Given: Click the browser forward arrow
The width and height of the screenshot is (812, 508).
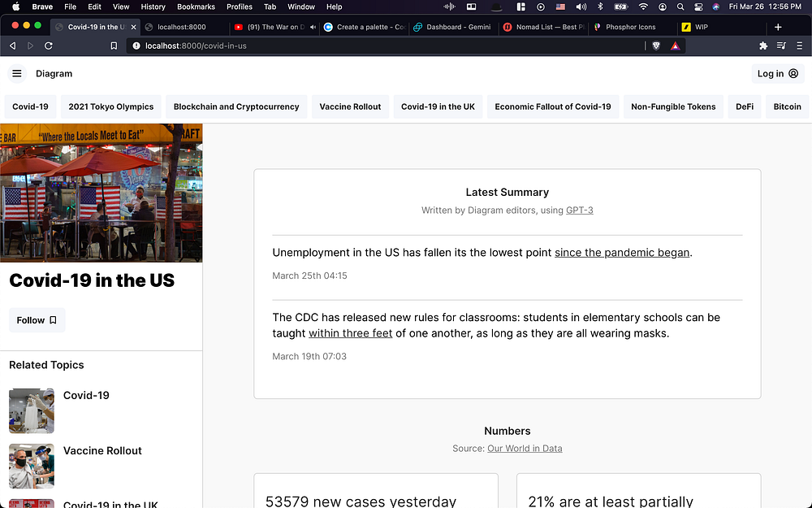Looking at the screenshot, I should point(30,46).
